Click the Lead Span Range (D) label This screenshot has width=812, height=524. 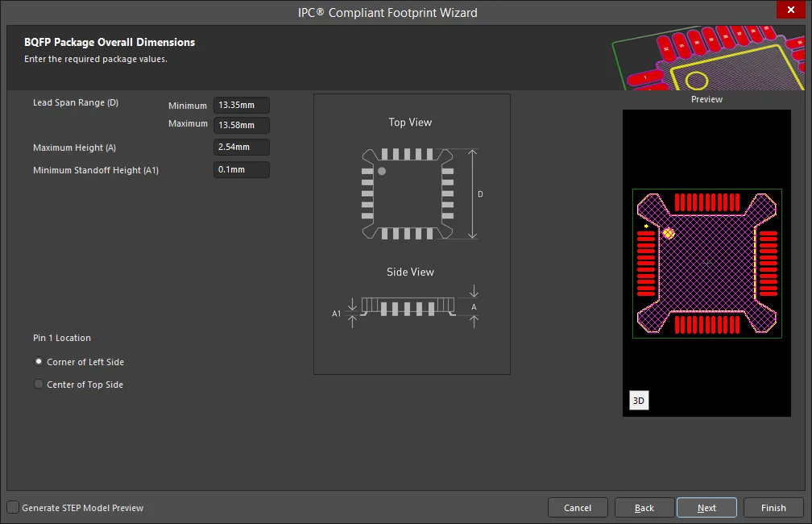(x=76, y=102)
